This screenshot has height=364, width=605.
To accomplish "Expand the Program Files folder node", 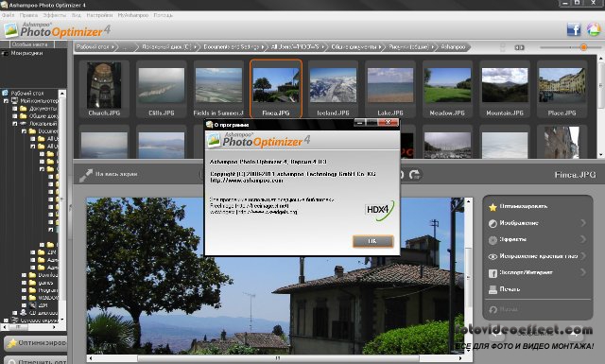I will [24, 290].
